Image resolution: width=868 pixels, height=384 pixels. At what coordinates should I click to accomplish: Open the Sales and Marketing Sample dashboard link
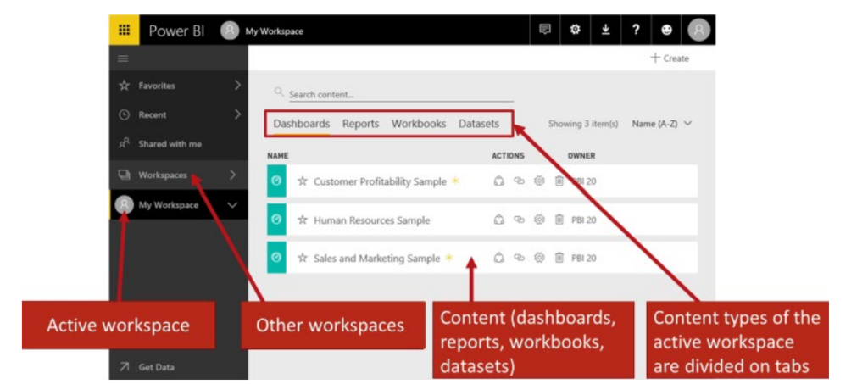(377, 259)
